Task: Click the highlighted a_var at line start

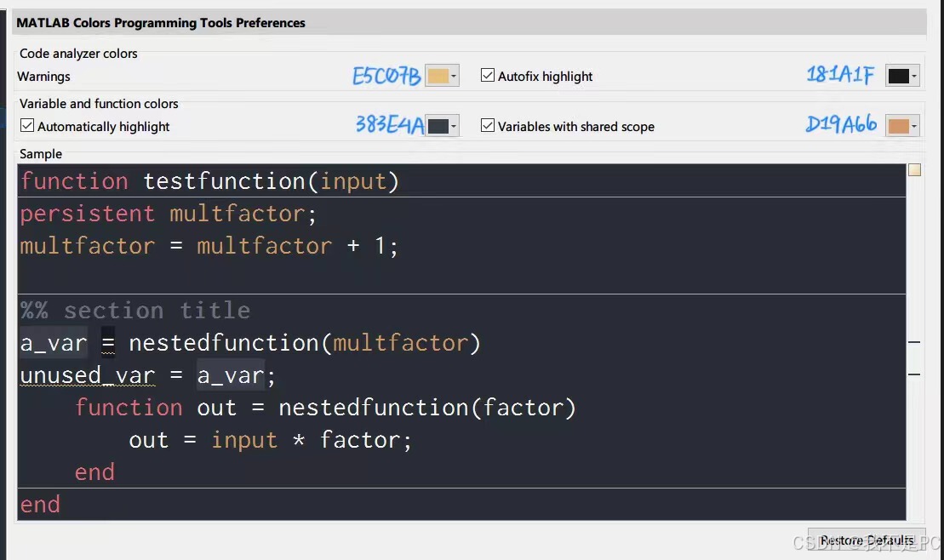Action: point(54,343)
